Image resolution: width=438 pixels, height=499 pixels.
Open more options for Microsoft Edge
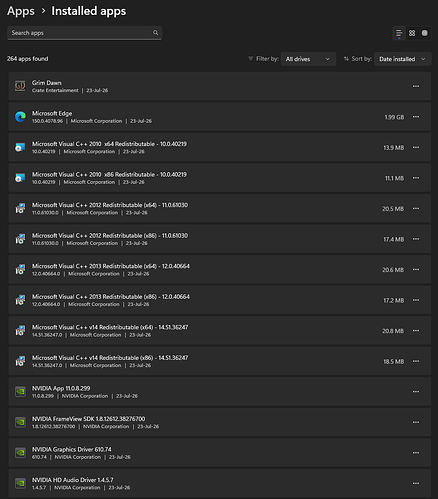416,117
